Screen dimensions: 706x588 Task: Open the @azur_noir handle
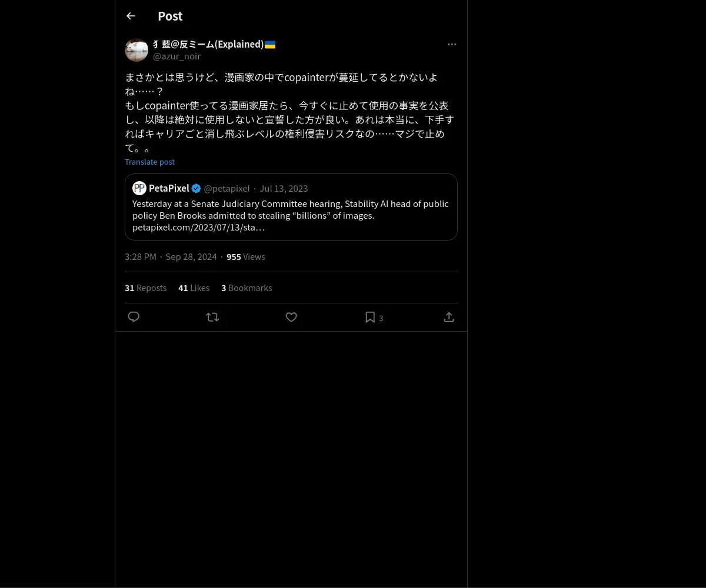click(176, 56)
